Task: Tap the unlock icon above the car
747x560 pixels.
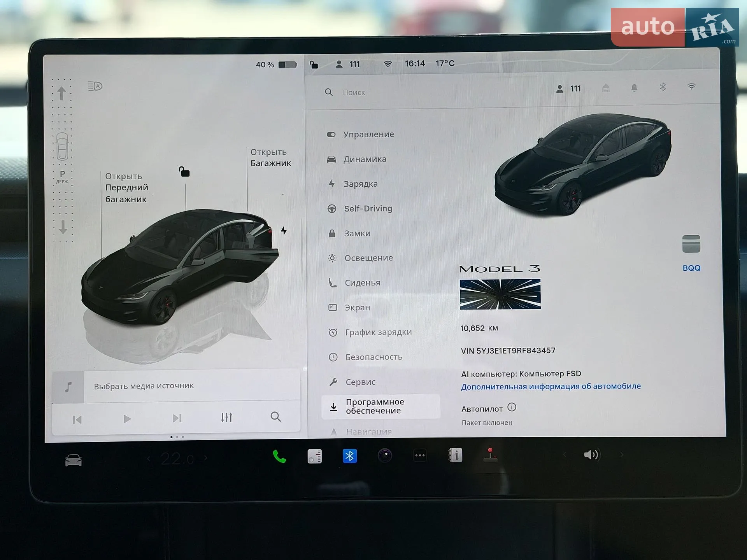Action: pyautogui.click(x=184, y=171)
